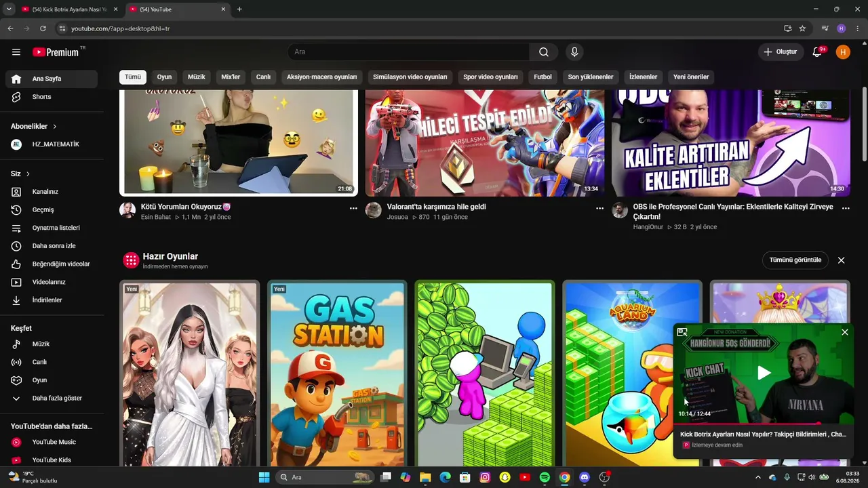Select the Müzik filter chip

coord(197,77)
